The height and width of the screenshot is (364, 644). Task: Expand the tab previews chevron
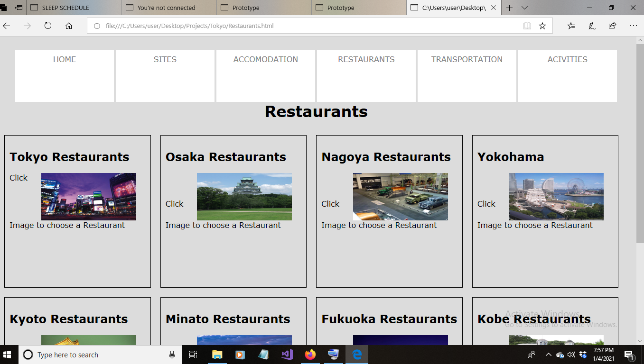pos(524,8)
